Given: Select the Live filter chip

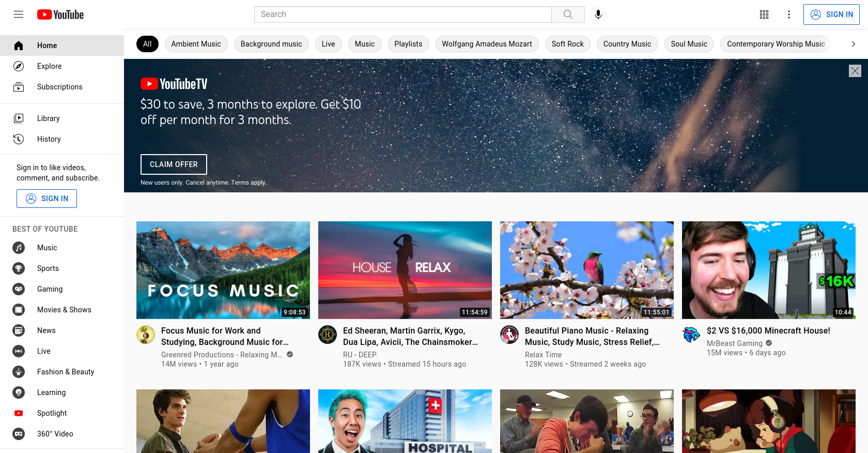Looking at the screenshot, I should [x=328, y=44].
